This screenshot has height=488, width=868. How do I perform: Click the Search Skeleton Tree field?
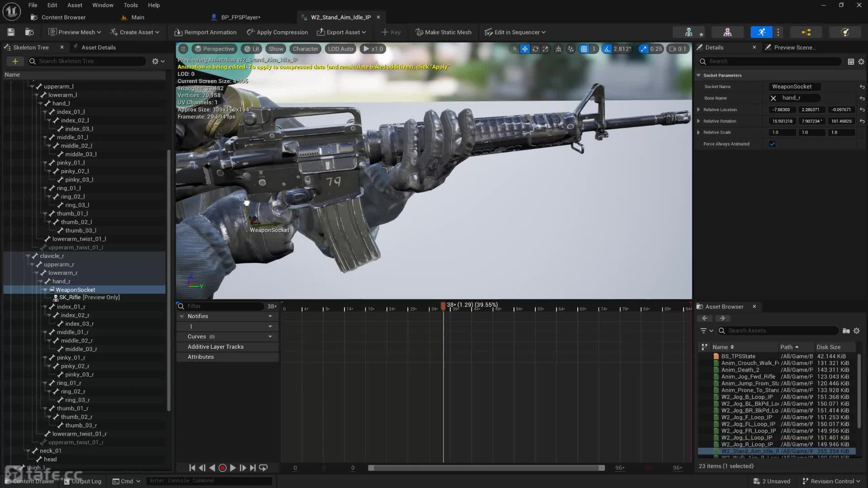coord(88,61)
